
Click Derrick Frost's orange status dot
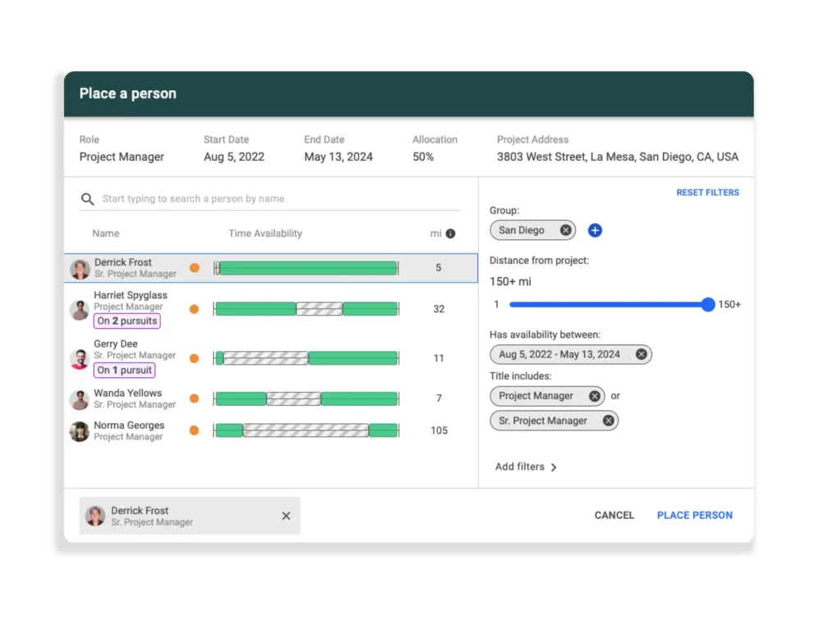coord(194,268)
